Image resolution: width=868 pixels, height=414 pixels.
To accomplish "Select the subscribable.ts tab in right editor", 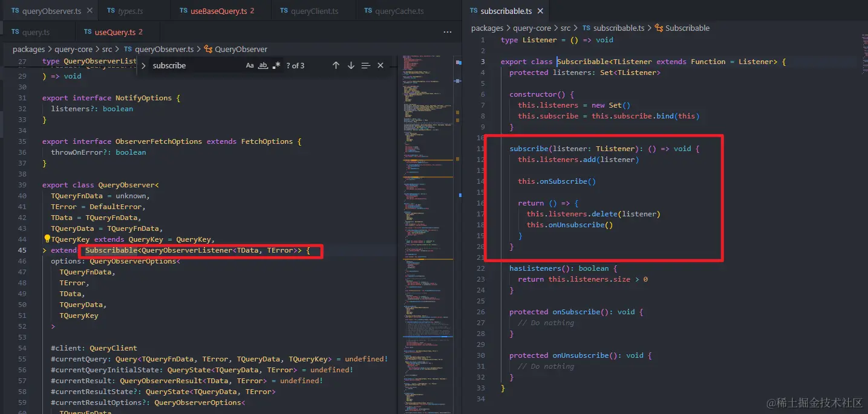I will coord(506,11).
